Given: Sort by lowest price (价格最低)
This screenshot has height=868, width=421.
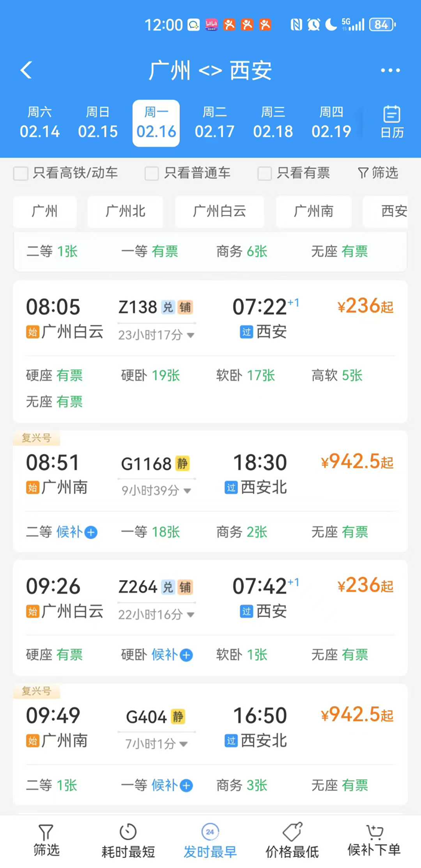Looking at the screenshot, I should point(292,841).
